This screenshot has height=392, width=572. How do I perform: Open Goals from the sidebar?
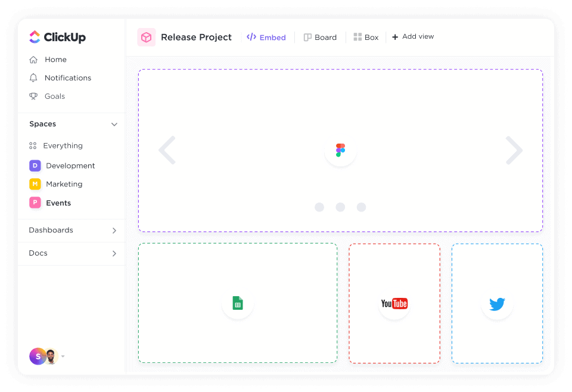47,97
